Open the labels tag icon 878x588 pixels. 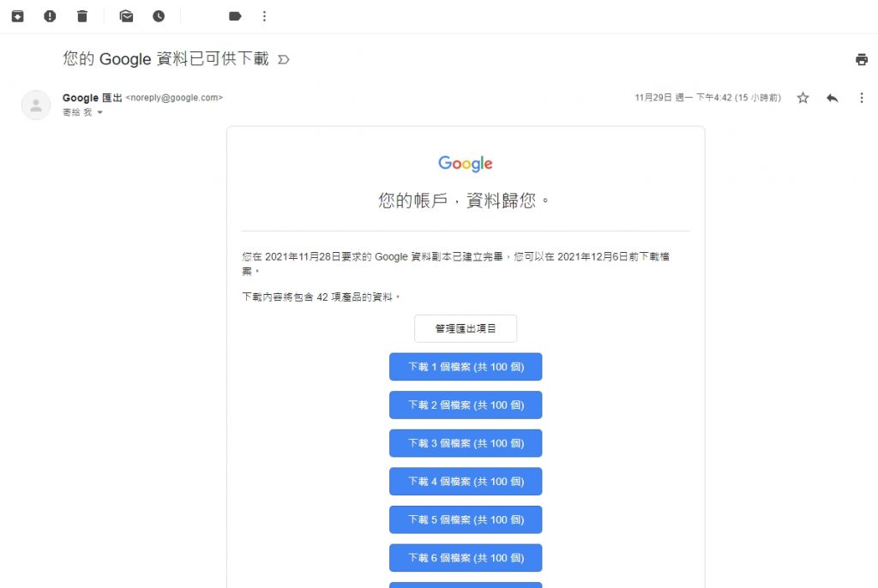pos(235,16)
